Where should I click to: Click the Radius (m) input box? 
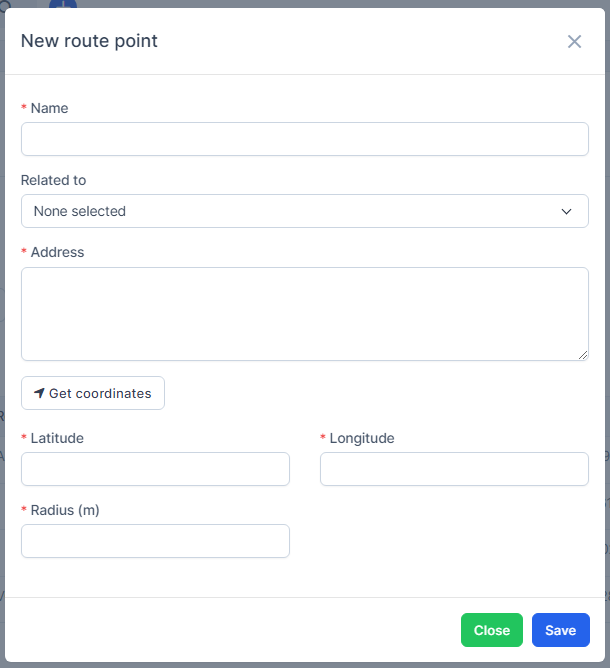point(155,541)
